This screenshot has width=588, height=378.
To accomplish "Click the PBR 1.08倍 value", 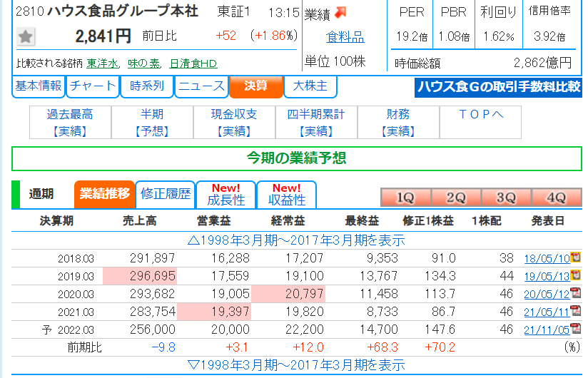I will 454,36.
